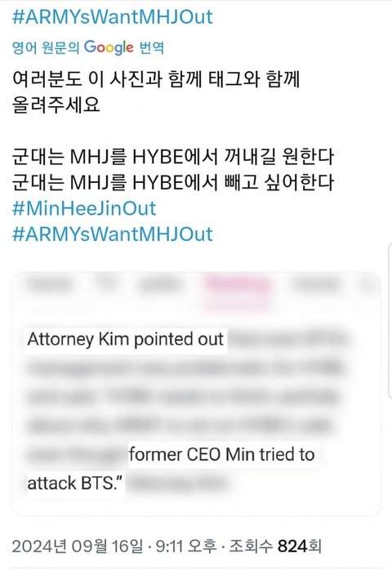
Task: Tap the 번역 label after the Google logo
Action: (152, 47)
